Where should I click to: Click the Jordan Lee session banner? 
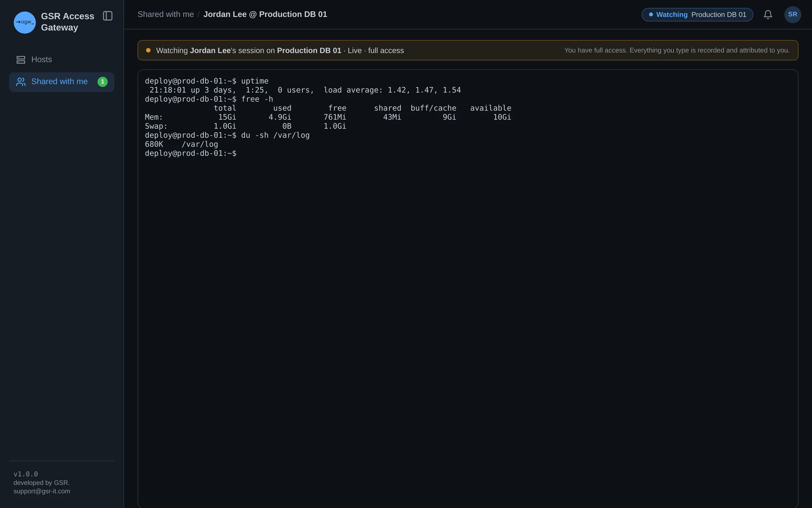tap(468, 50)
